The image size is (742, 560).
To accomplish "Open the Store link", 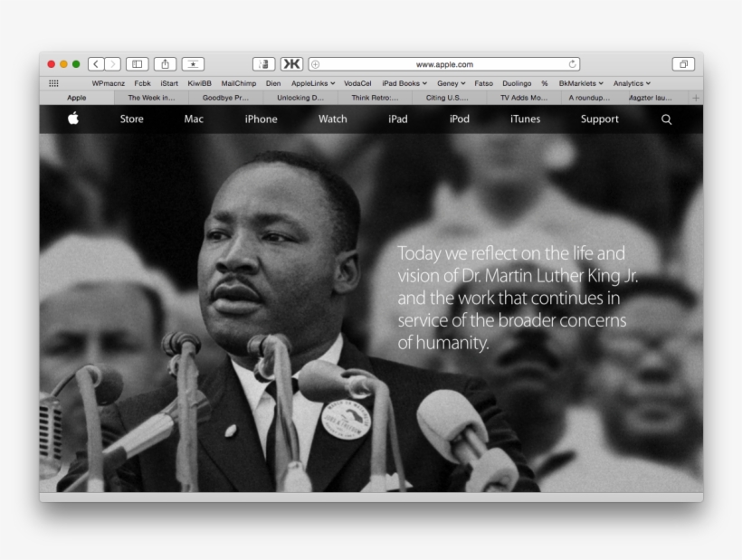I will [x=131, y=119].
